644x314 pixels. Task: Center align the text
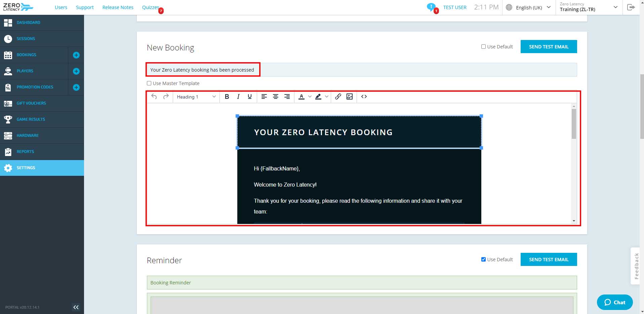coord(276,96)
